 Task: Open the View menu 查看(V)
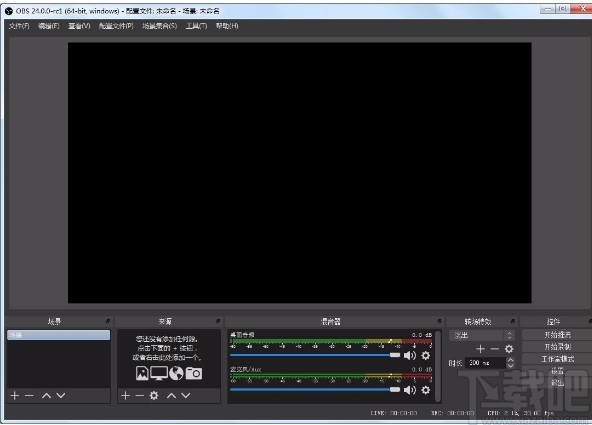tap(79, 26)
